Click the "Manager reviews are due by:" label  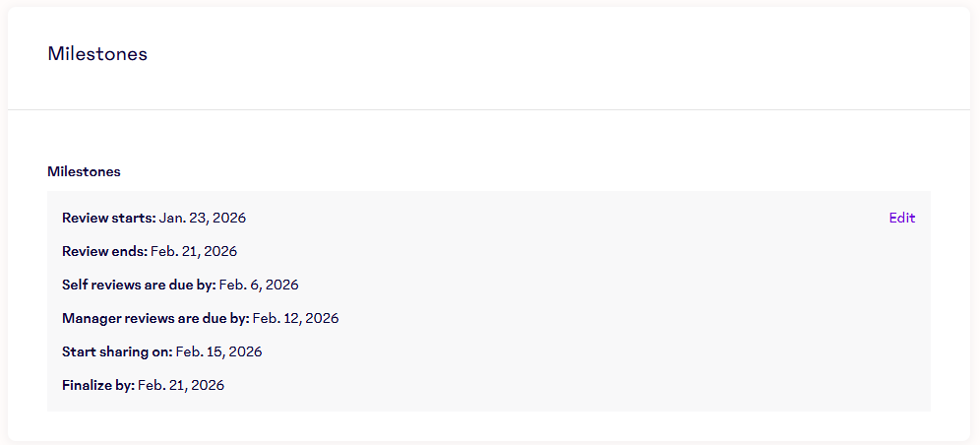pos(155,318)
